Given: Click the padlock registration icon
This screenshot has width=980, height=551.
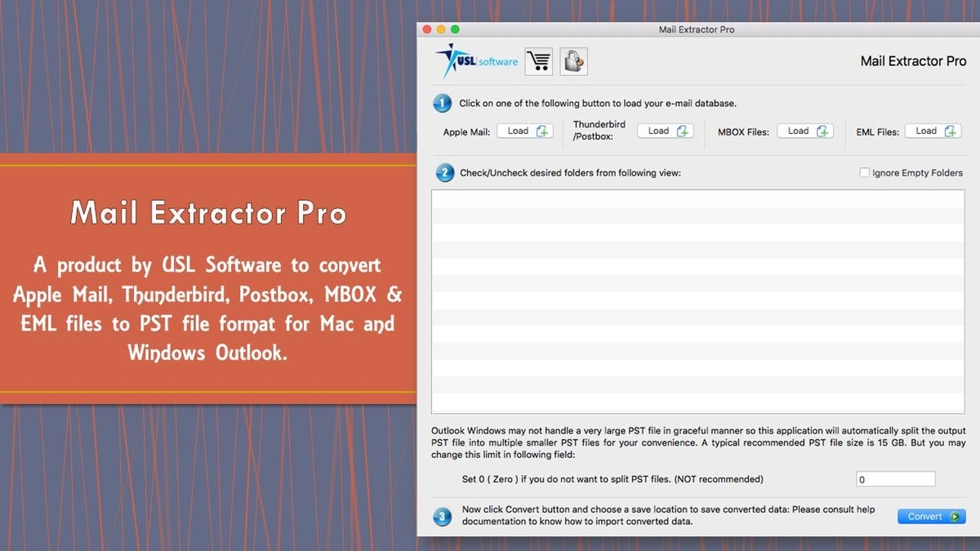Looking at the screenshot, I should tap(574, 61).
